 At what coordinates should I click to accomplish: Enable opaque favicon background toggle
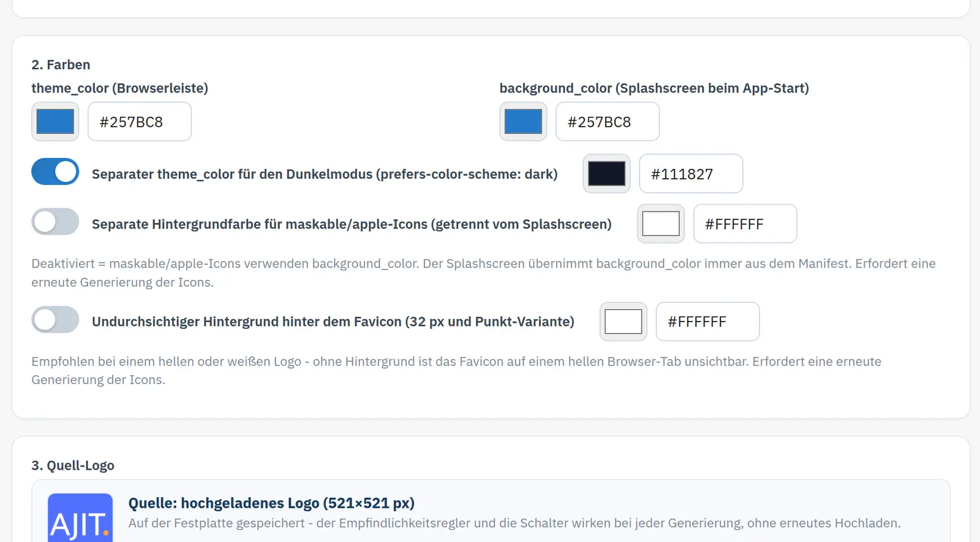pyautogui.click(x=55, y=320)
